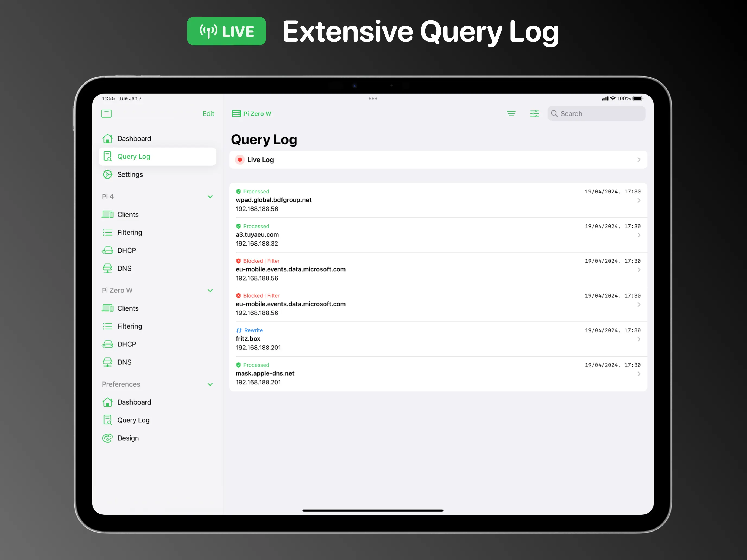Viewport: 747px width, 560px height.
Task: Click the Pi Zero W server icon
Action: click(x=236, y=114)
